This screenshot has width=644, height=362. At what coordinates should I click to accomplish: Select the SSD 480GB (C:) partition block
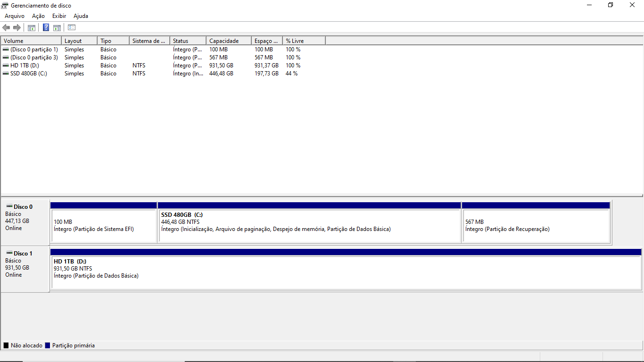[309, 222]
